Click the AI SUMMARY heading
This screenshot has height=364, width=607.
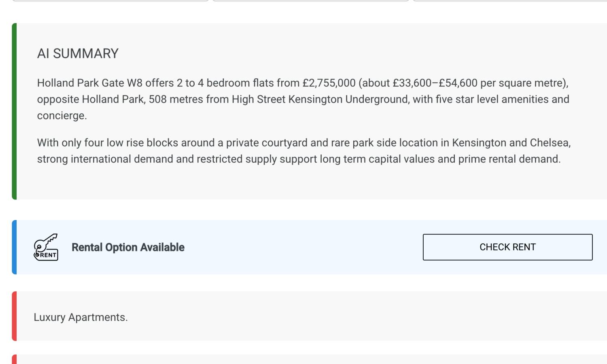coord(78,53)
